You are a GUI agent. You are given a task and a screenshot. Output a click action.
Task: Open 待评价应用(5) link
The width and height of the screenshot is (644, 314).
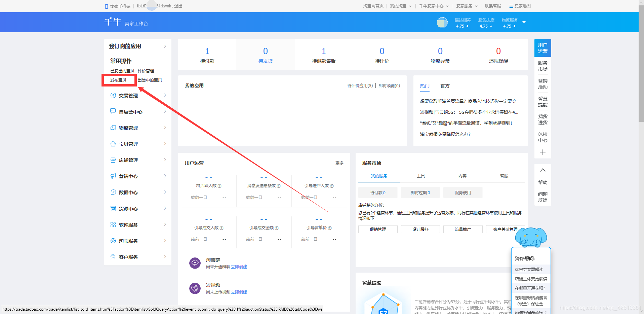click(360, 86)
